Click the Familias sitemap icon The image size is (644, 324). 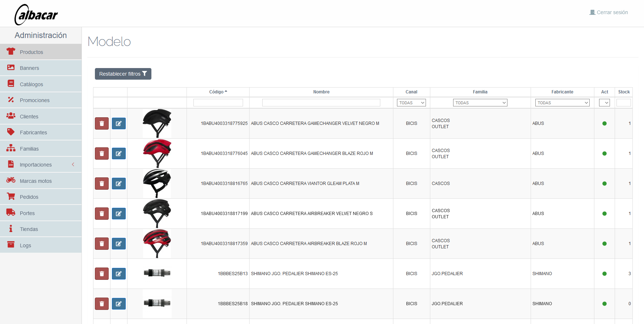point(11,148)
